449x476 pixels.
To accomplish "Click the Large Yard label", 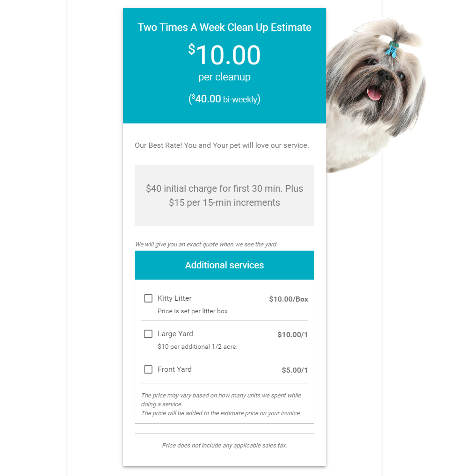I will [175, 334].
